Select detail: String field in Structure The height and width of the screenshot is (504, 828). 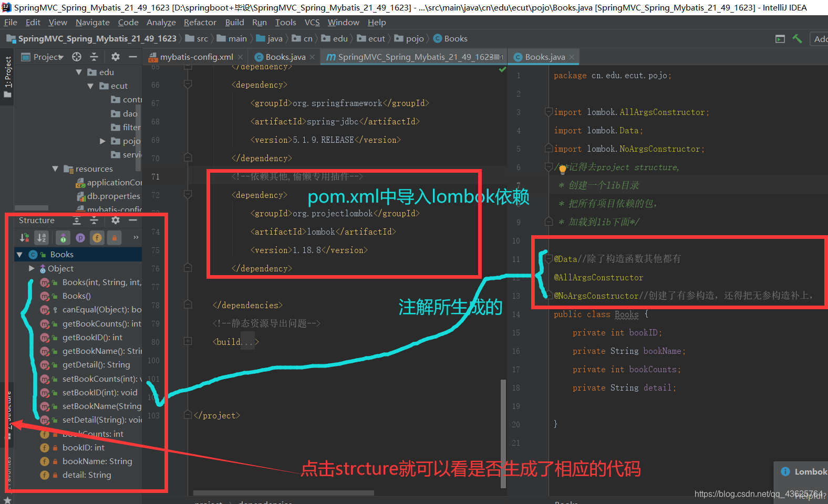coord(87,475)
